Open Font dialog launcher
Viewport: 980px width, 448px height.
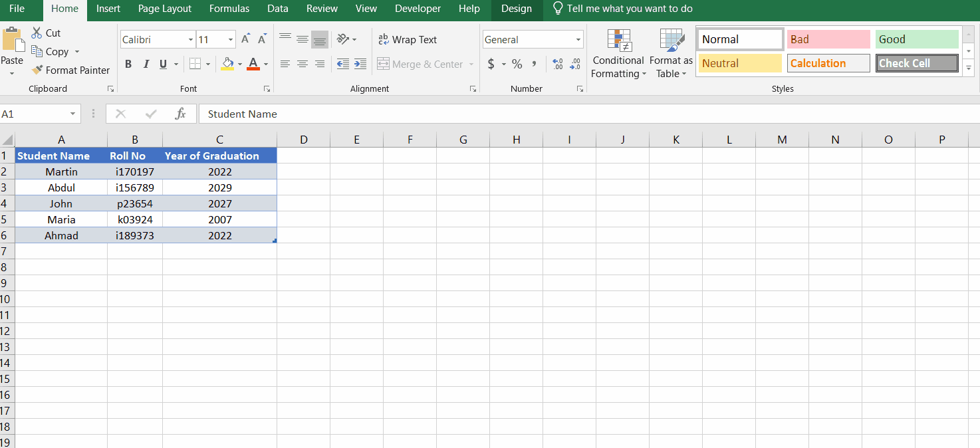click(x=267, y=88)
